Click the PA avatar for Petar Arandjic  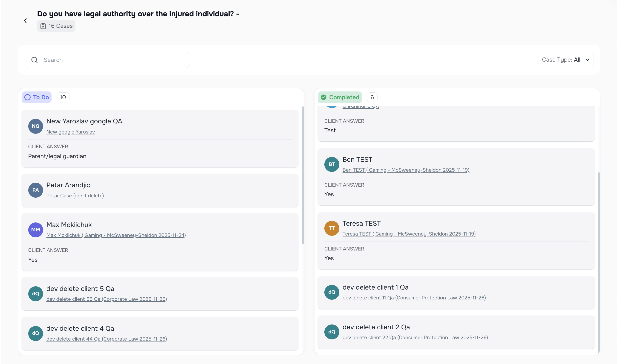click(36, 190)
